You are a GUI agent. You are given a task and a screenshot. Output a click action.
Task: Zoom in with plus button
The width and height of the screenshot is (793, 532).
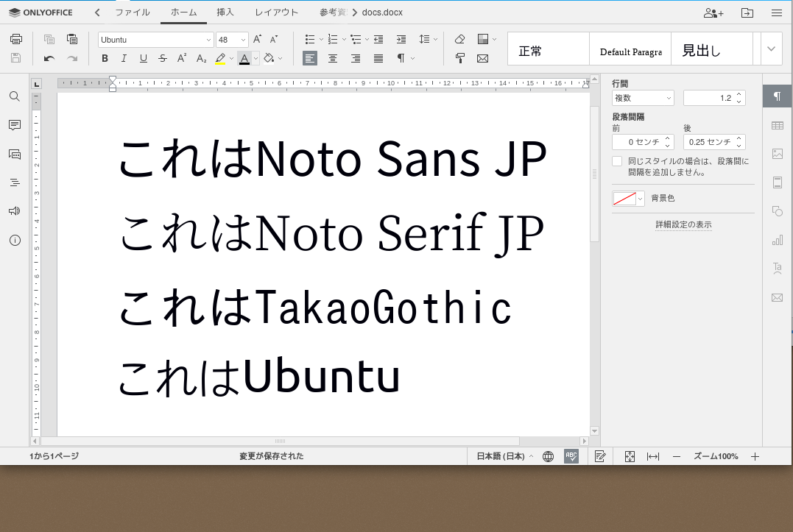(x=755, y=456)
